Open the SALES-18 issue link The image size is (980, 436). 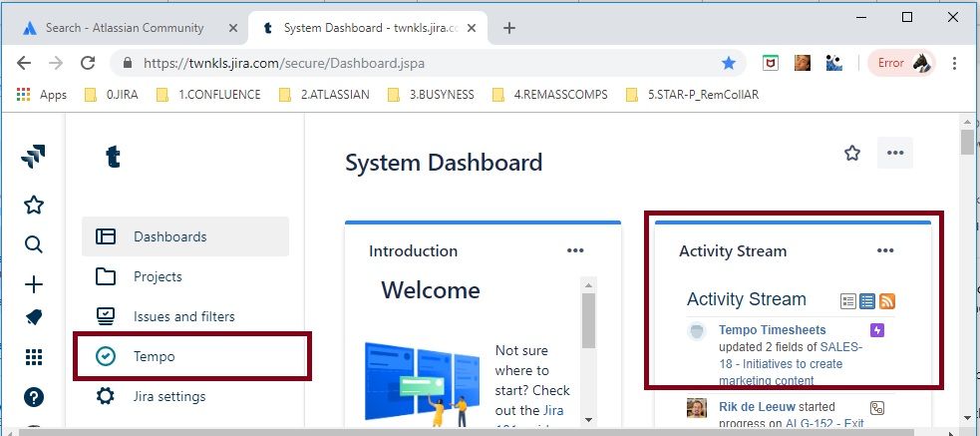[x=790, y=363]
